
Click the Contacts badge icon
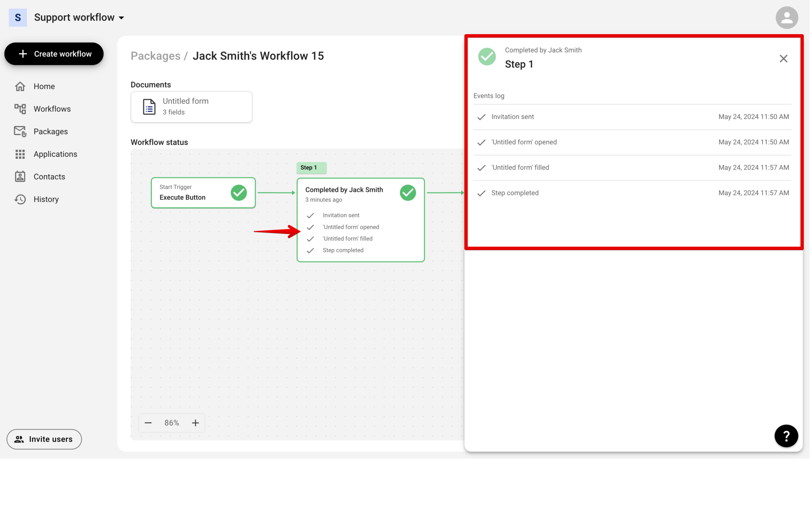tap(20, 176)
